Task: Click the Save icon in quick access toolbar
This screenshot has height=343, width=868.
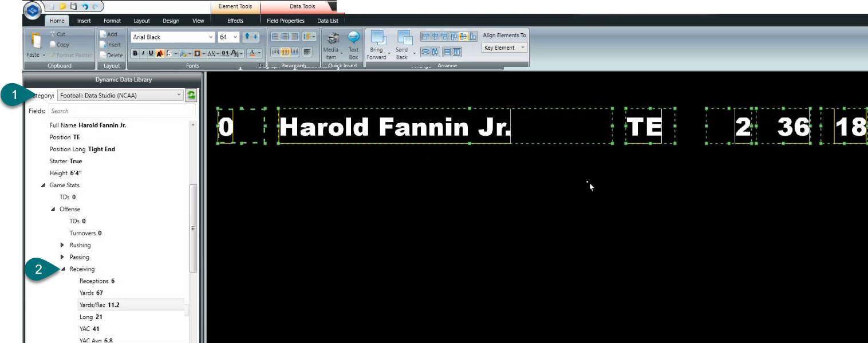Action: (73, 6)
